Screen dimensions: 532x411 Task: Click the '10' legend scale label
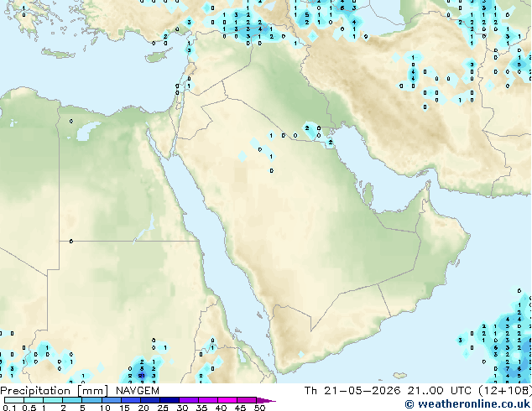coord(105,408)
